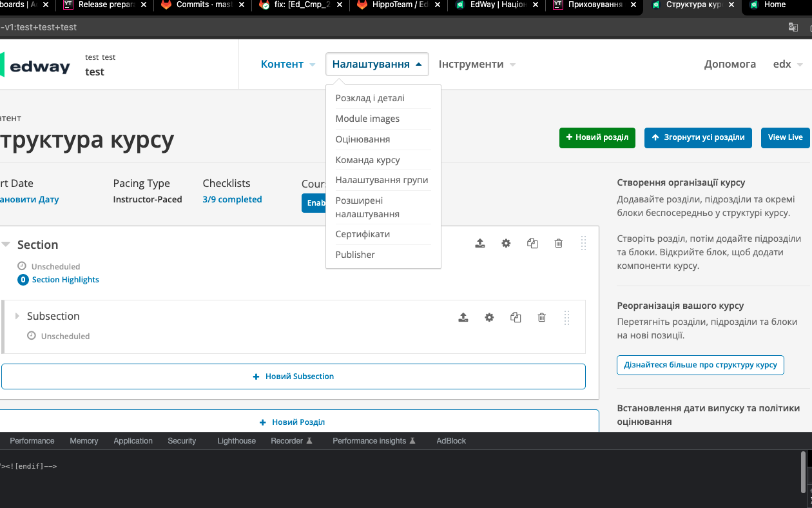The height and width of the screenshot is (508, 812).
Task: Open the Контент dropdown menu
Action: click(287, 64)
